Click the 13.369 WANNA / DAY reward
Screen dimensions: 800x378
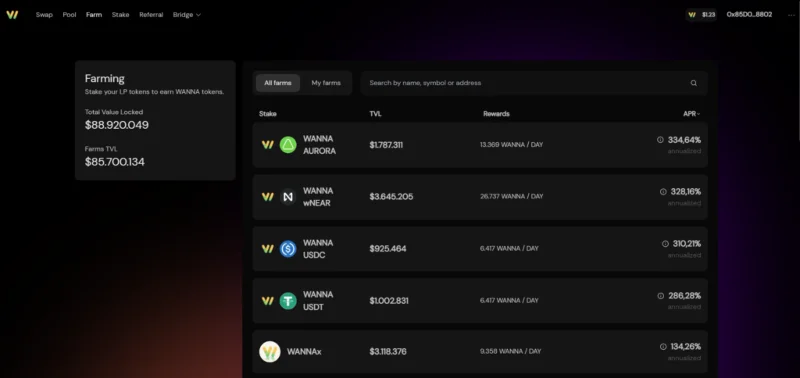[511, 145]
